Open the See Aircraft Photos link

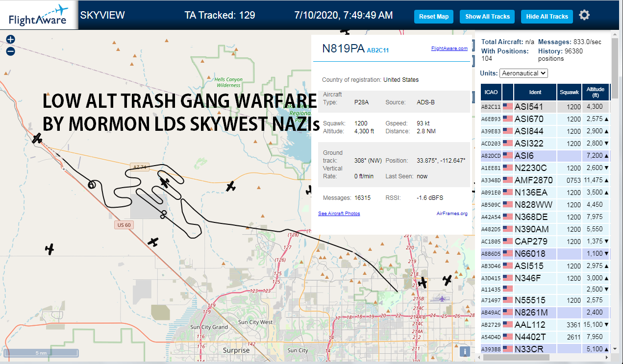[x=339, y=214]
